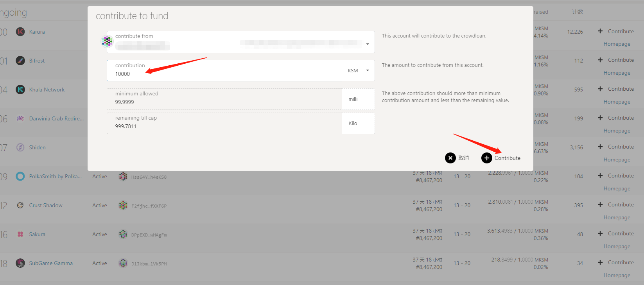
Task: Contribute to the SubGame Gamma crowdloan
Action: tap(616, 262)
